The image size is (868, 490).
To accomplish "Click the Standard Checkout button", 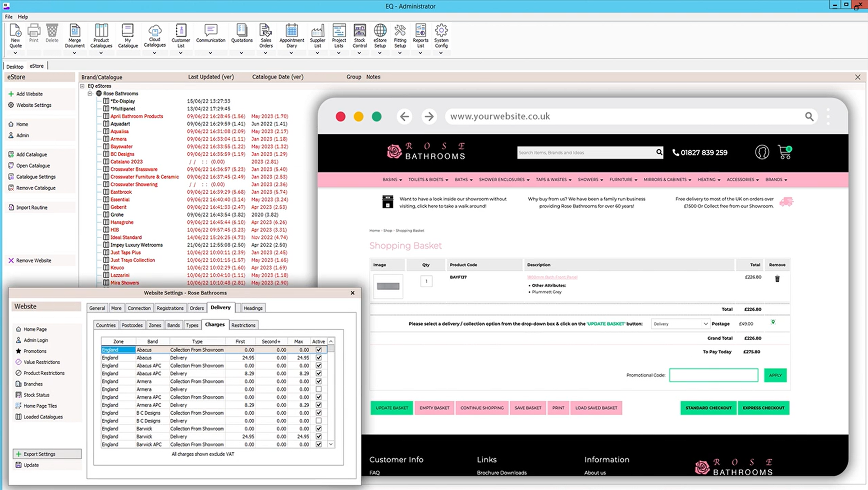I will pyautogui.click(x=708, y=408).
